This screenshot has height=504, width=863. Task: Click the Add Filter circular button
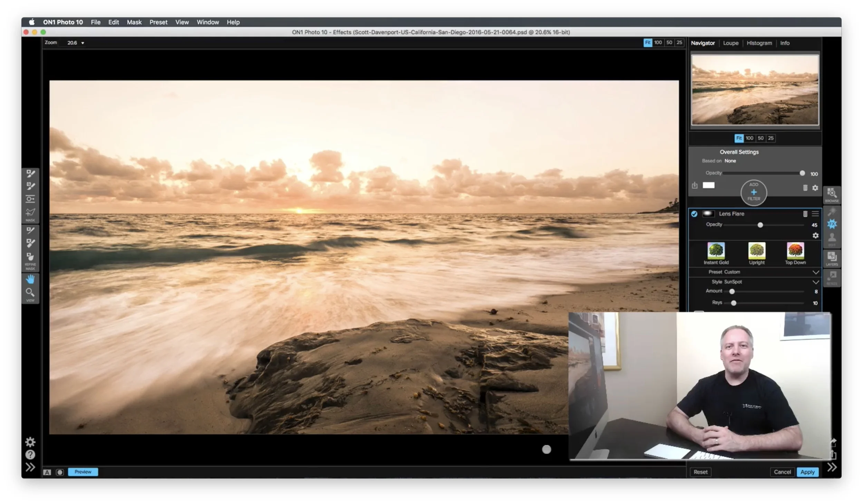tap(754, 192)
